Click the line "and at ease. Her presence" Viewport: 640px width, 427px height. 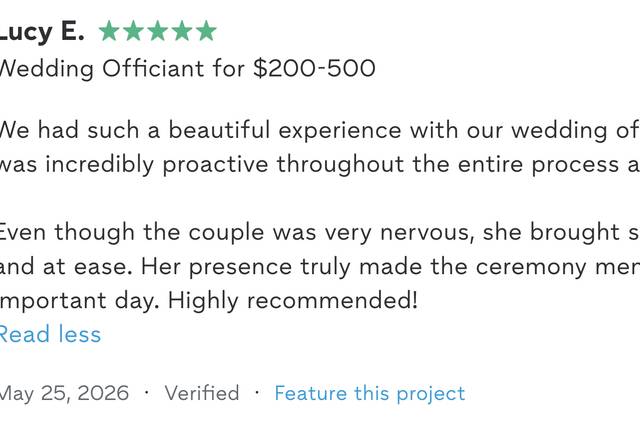(x=320, y=267)
